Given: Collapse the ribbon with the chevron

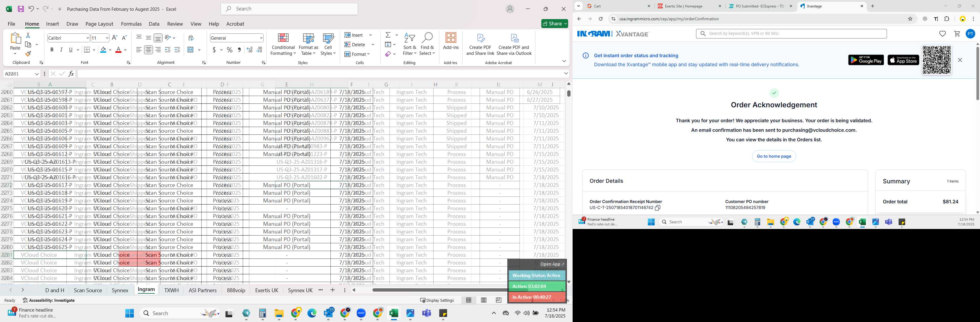Looking at the screenshot, I should (x=564, y=61).
